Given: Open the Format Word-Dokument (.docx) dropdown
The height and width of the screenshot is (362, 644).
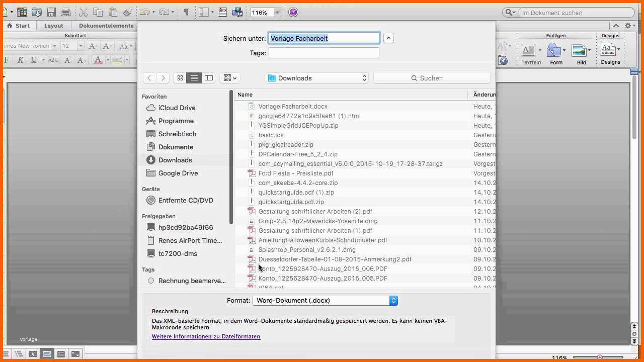Looking at the screenshot, I should coord(325,300).
